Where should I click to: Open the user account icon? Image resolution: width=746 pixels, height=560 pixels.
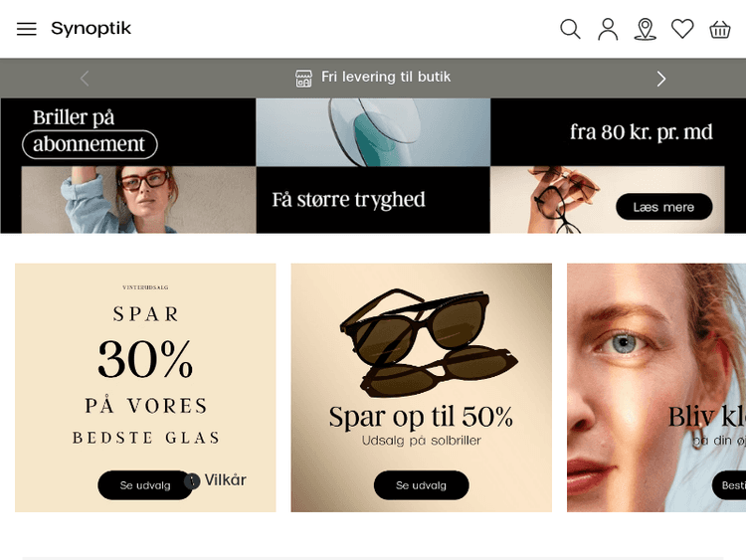[608, 29]
